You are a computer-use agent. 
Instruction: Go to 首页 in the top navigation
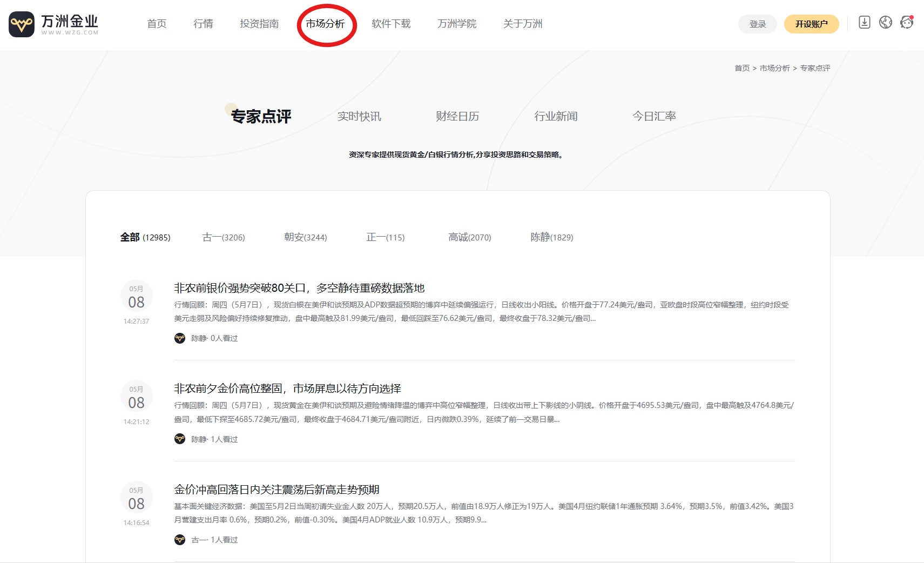[x=157, y=24]
